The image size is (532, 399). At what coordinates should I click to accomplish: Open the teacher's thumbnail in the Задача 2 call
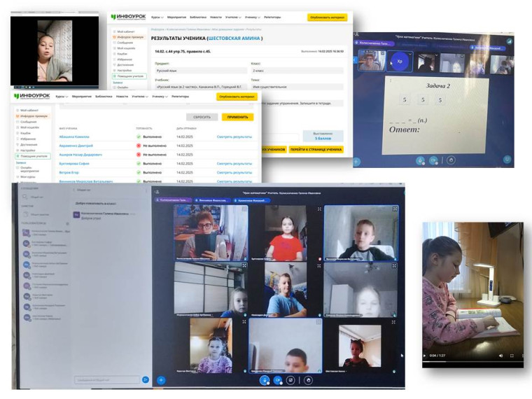pos(372,60)
